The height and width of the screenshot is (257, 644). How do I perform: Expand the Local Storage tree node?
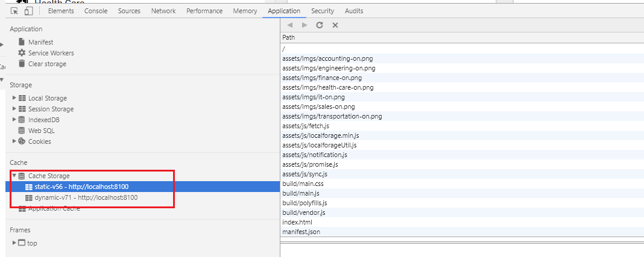(x=14, y=98)
